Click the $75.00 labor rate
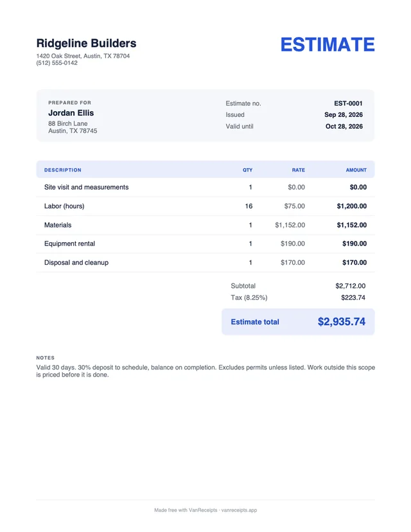 click(x=294, y=206)
